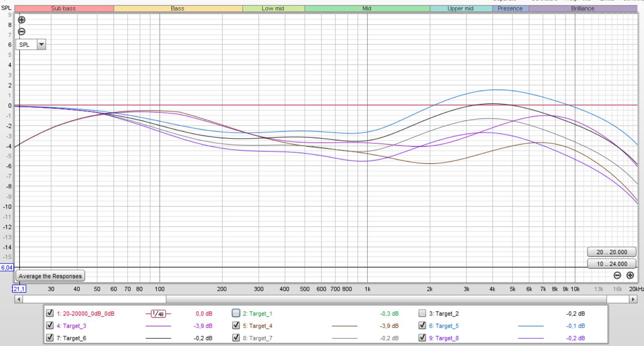Select the 5: Target_4 legend name
644x346 pixels.
click(x=257, y=326)
